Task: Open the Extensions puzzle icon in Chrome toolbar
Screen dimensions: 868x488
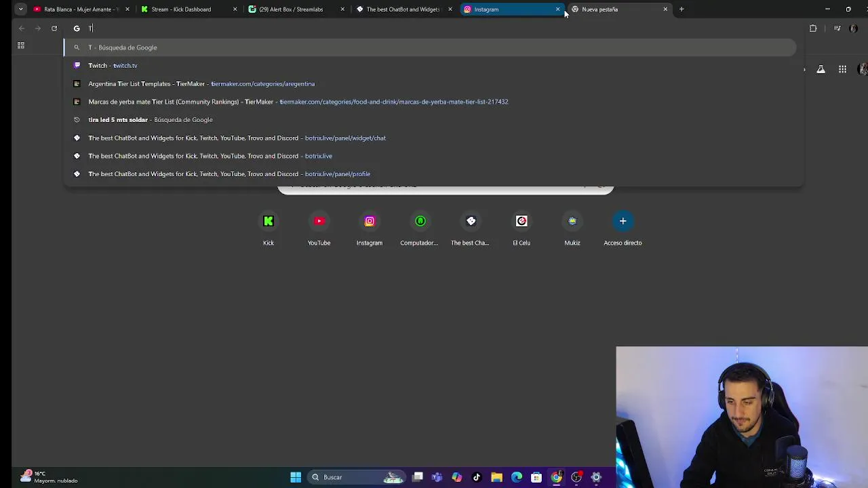Action: [813, 28]
